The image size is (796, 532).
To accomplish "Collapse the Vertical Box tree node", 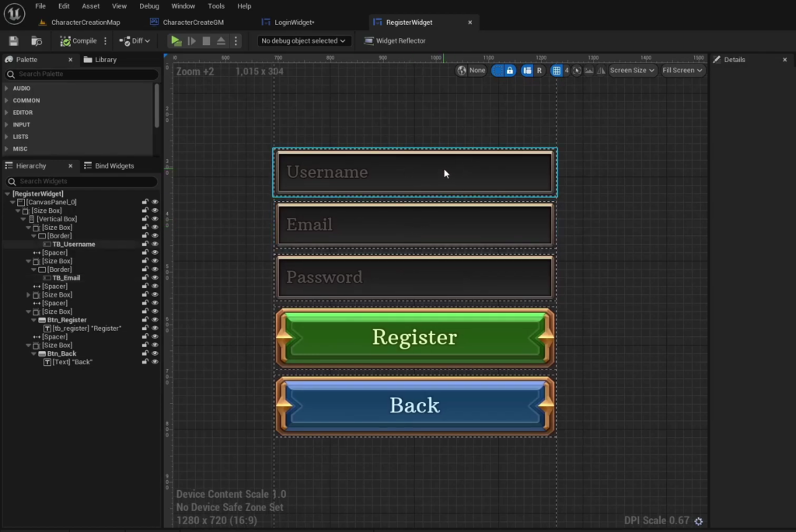I will pyautogui.click(x=23, y=219).
